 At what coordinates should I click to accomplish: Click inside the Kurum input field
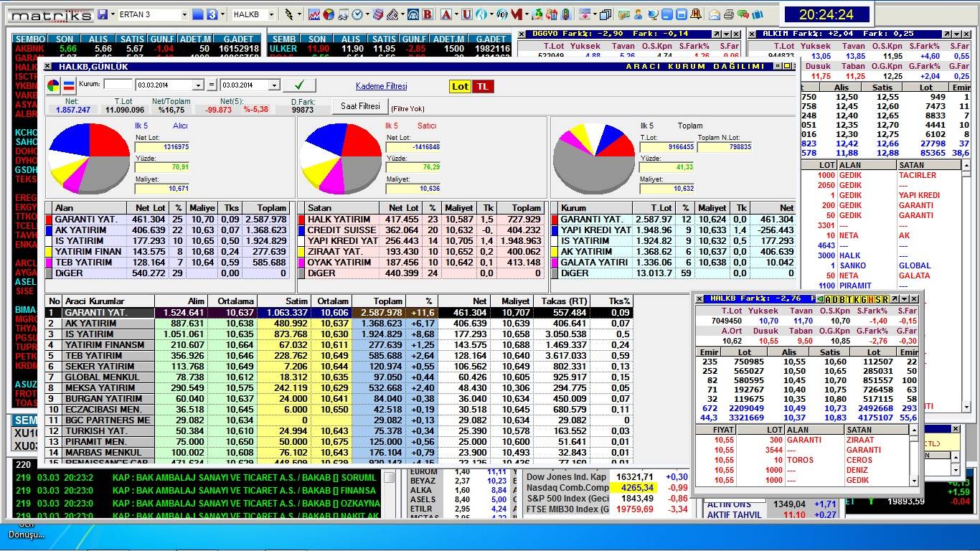point(118,85)
